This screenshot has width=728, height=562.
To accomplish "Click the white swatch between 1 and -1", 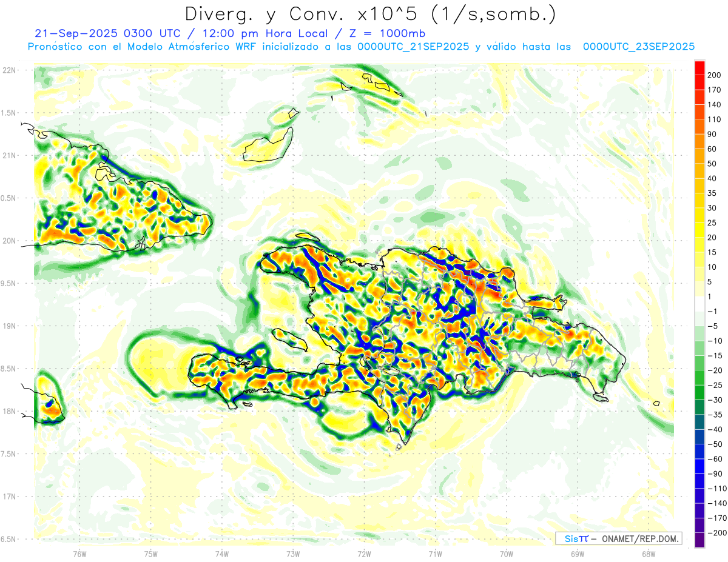I will pos(699,304).
